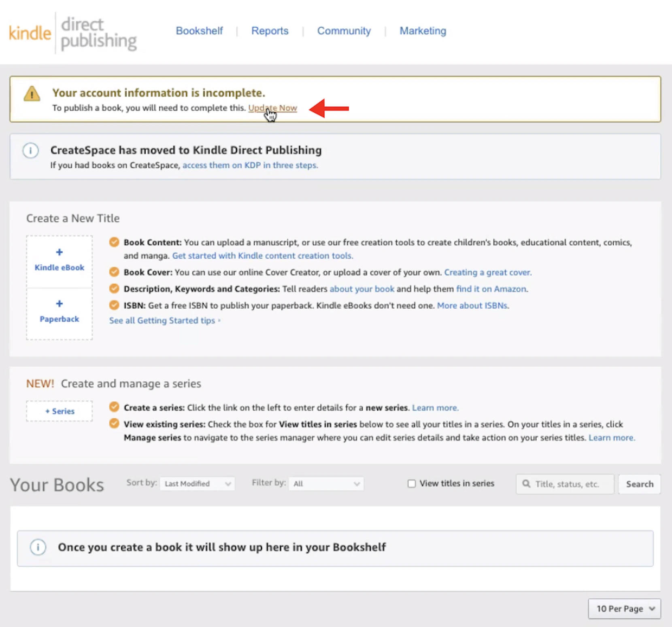Image resolution: width=672 pixels, height=627 pixels.
Task: Open the Community page
Action: click(x=344, y=31)
